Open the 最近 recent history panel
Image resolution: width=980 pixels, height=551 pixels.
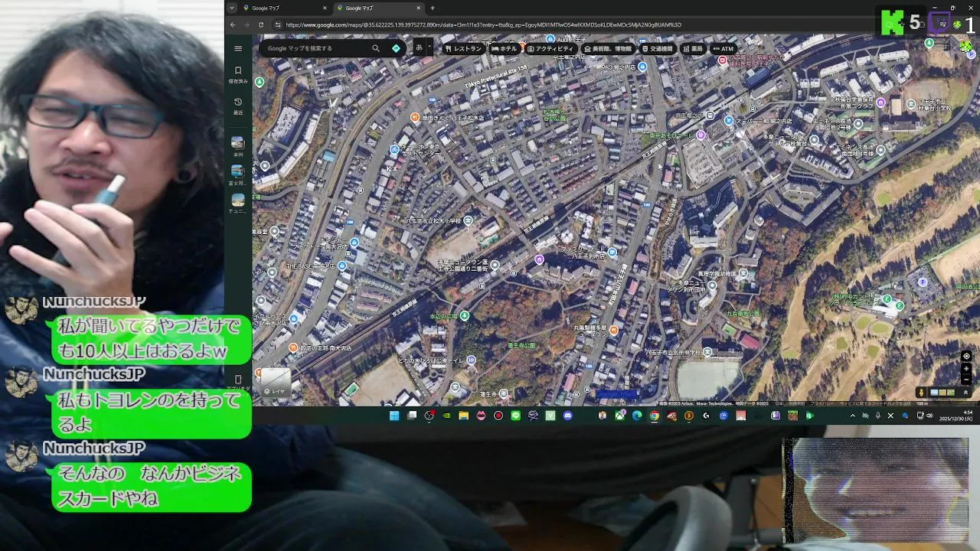tap(238, 106)
